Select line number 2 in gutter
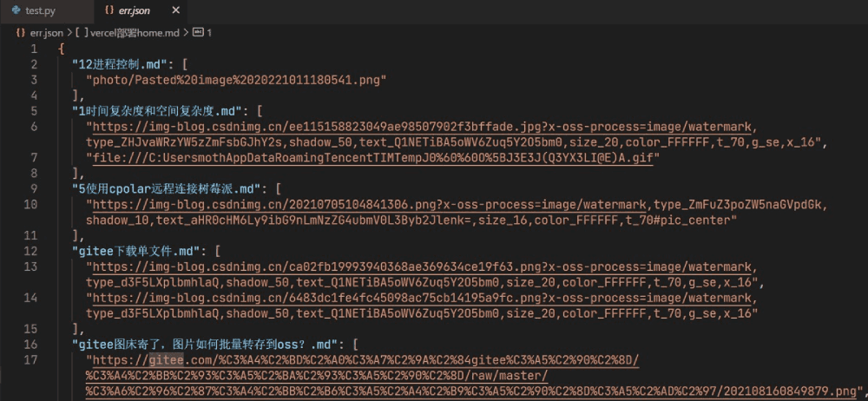The width and height of the screenshot is (868, 401). click(35, 64)
